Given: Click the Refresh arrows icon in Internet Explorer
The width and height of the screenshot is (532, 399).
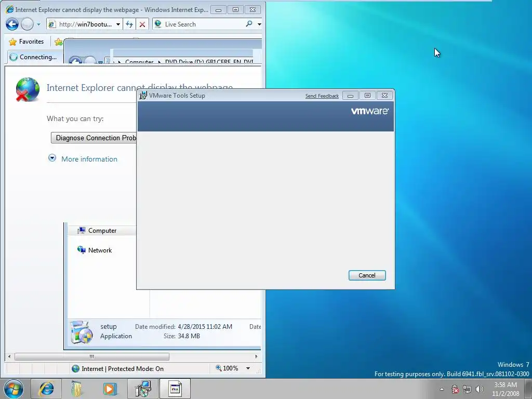Looking at the screenshot, I should click(x=129, y=24).
